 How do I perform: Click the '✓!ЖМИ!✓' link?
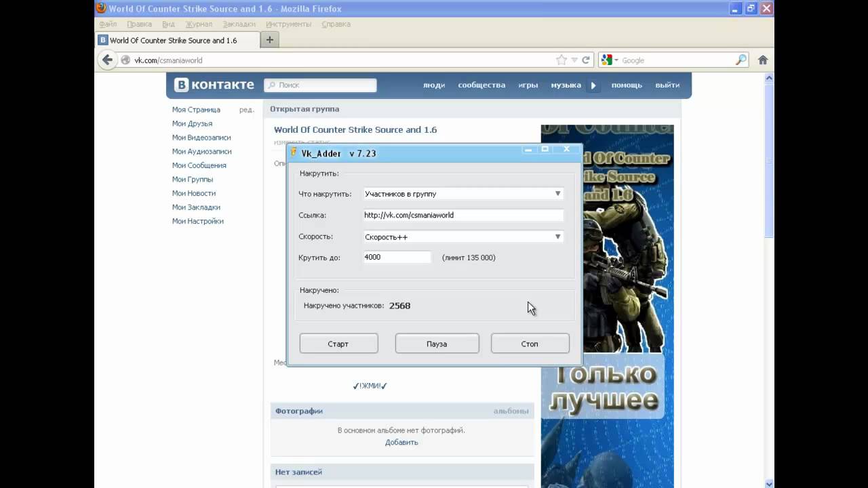coord(370,386)
